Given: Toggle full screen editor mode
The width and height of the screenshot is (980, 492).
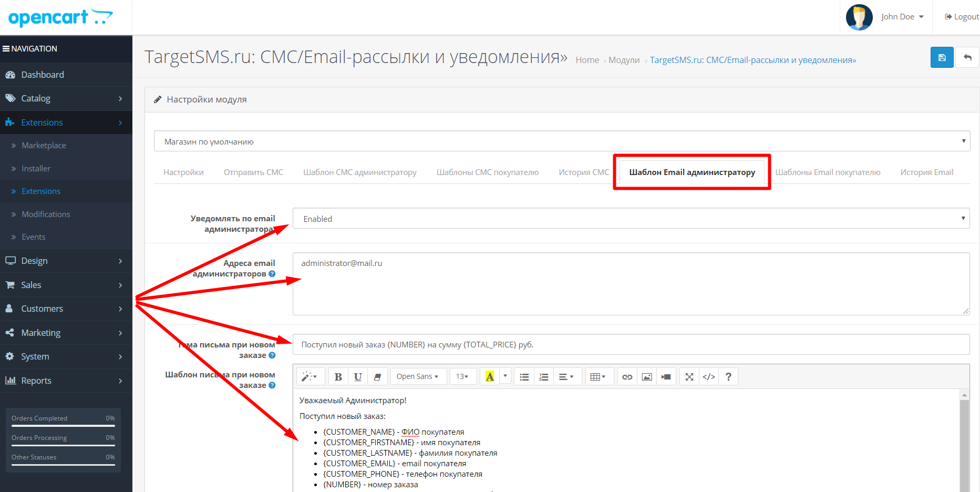Looking at the screenshot, I should coord(689,376).
